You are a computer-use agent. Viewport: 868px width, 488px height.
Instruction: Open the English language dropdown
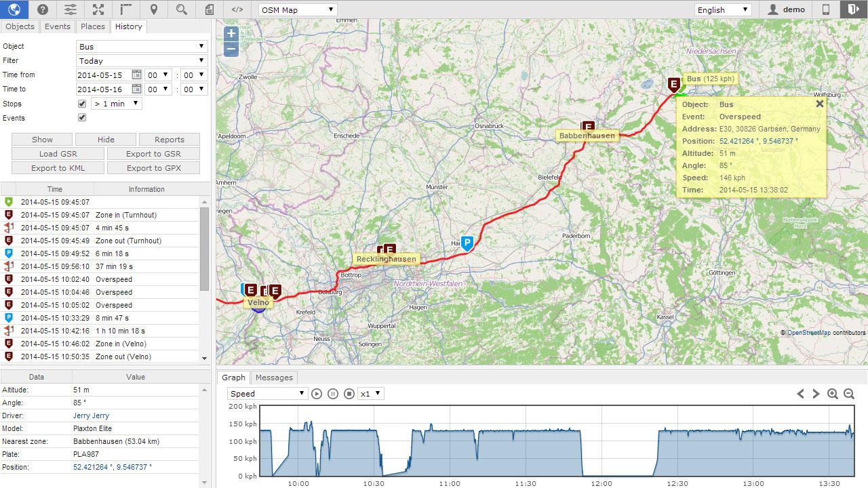723,9
